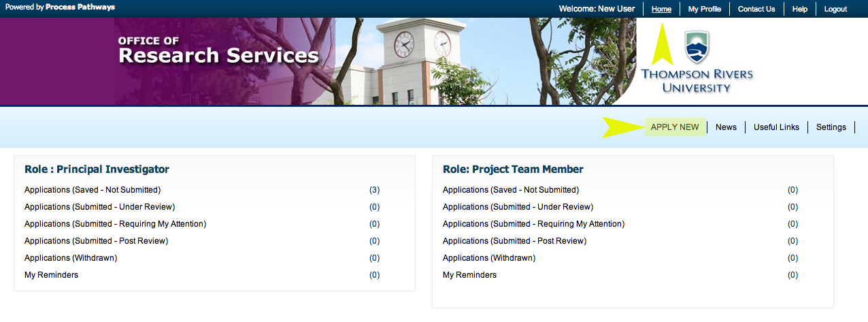Log out using the Logout link
Screen dimensions: 868x322
835,9
